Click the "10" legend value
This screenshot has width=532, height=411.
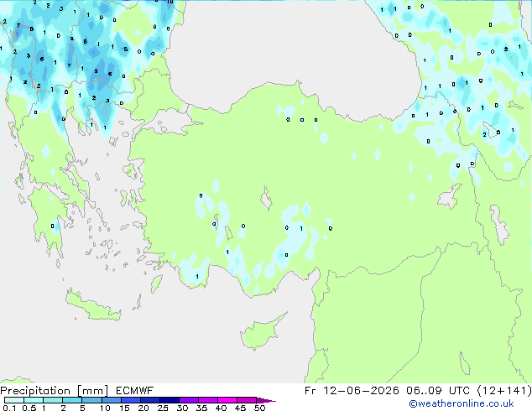click(105, 408)
